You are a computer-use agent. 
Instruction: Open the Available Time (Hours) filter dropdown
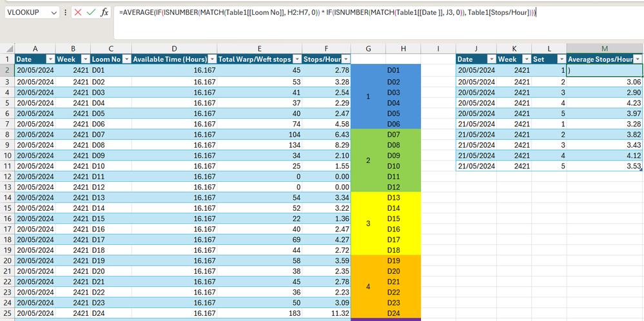click(212, 59)
